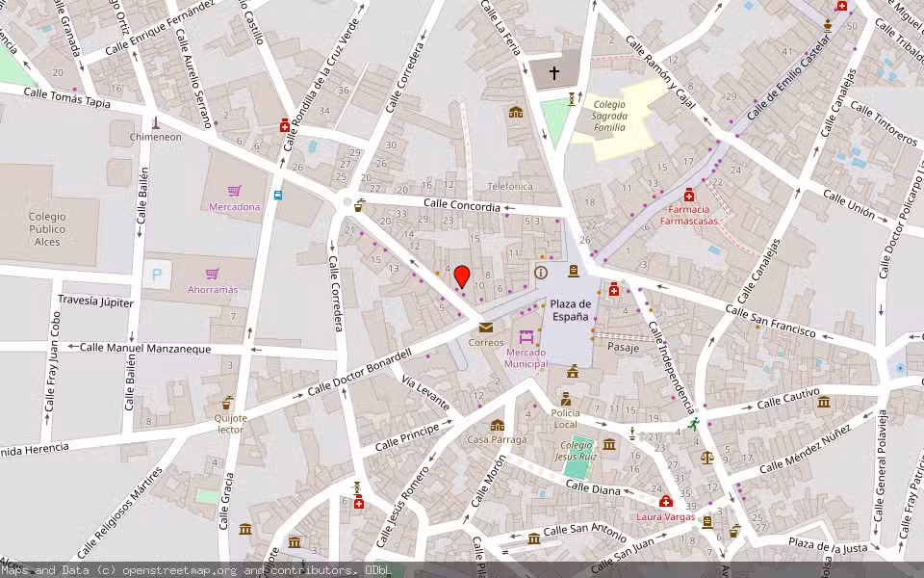
Task: Select the courthouse scales icon
Action: (x=706, y=457)
